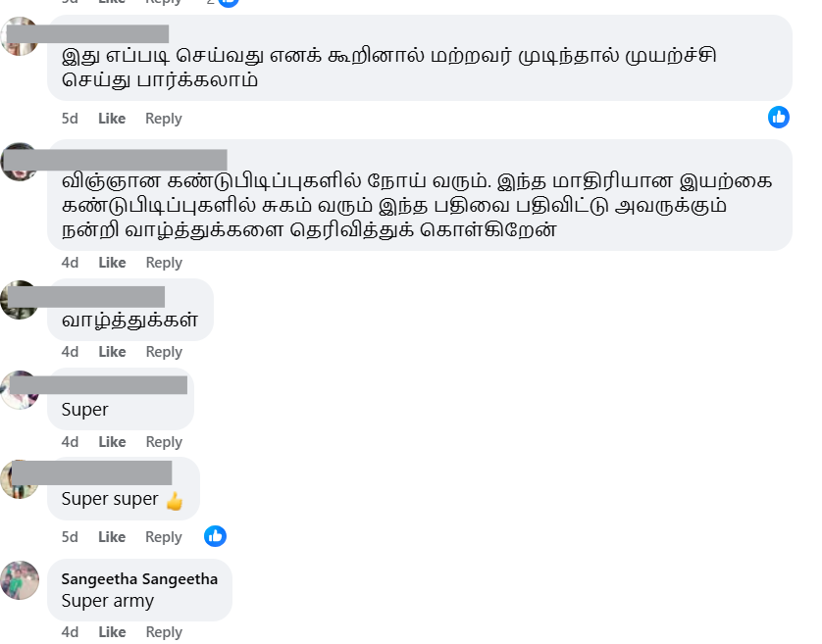The width and height of the screenshot is (822, 644).
Task: Click the like reaction icon on the 5d Tamil comment
Action: click(x=779, y=117)
